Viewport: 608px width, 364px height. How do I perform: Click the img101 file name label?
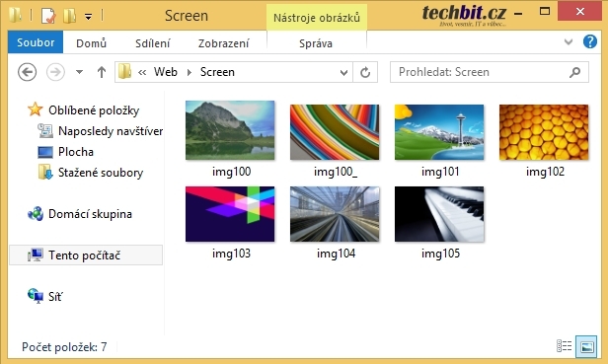[440, 172]
